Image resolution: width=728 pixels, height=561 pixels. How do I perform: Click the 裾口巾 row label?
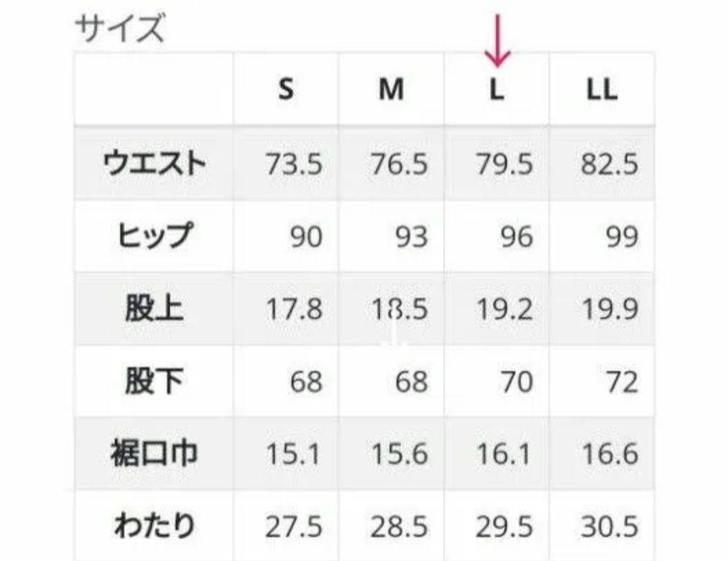click(x=154, y=453)
